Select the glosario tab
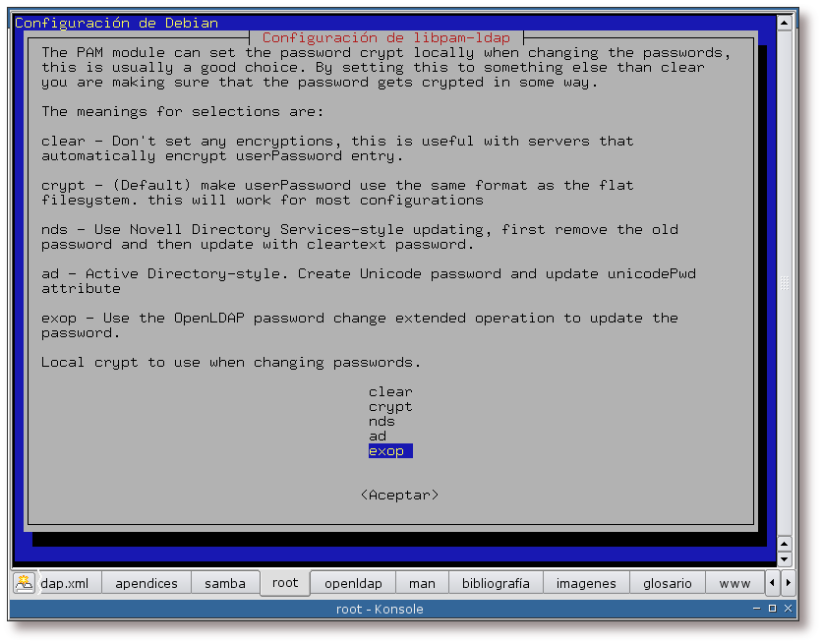This screenshot has height=644, width=822. click(668, 583)
